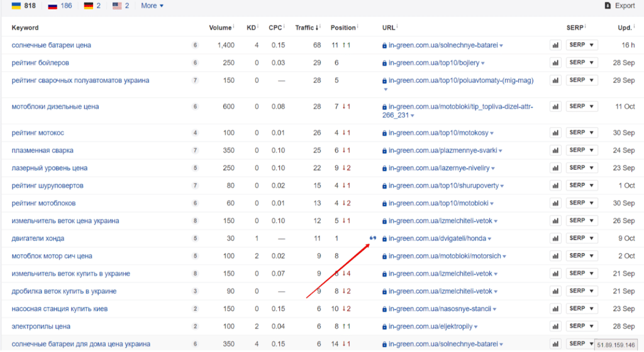Expand SERP dropdown for "насосная станция купить киев"
The height and width of the screenshot is (352, 644).
(582, 309)
